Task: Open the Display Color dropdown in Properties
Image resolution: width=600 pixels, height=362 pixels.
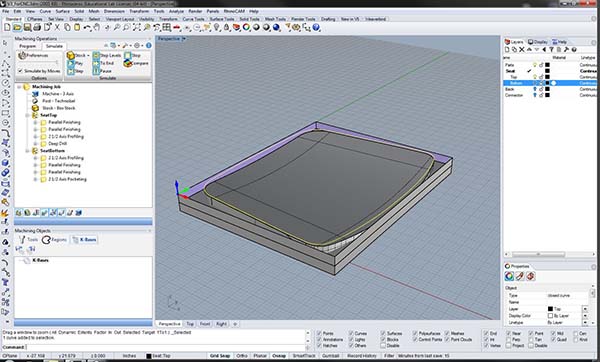Action: click(x=585, y=316)
